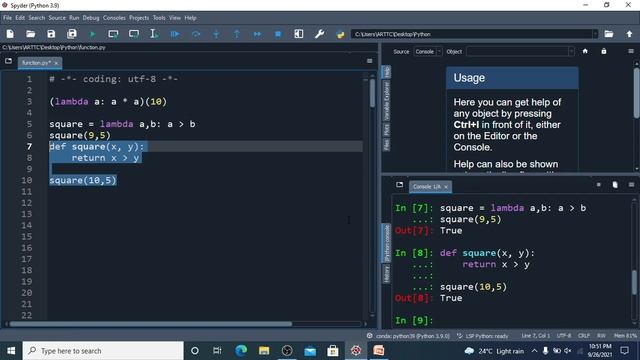Save all files from the toolbar
The height and width of the screenshot is (360, 640).
pos(72,34)
